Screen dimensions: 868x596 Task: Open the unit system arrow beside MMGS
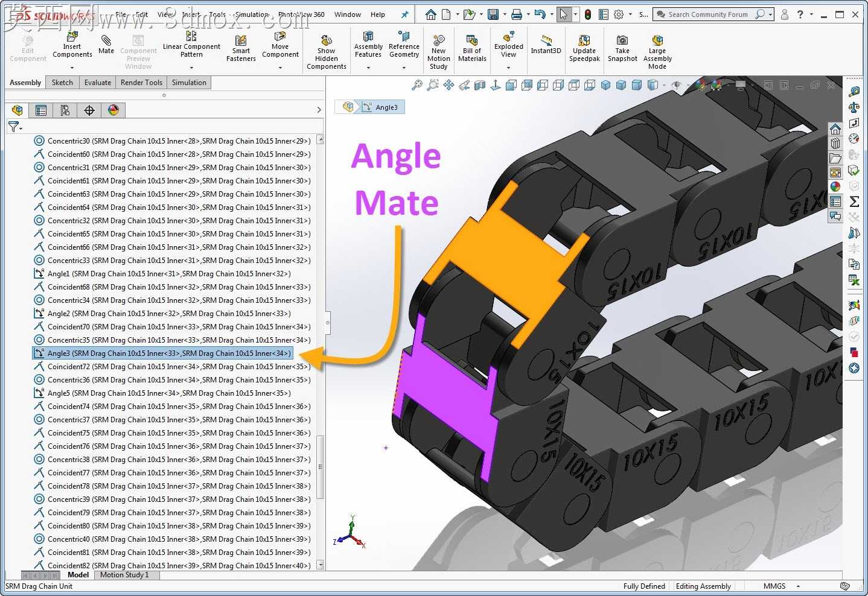[798, 586]
